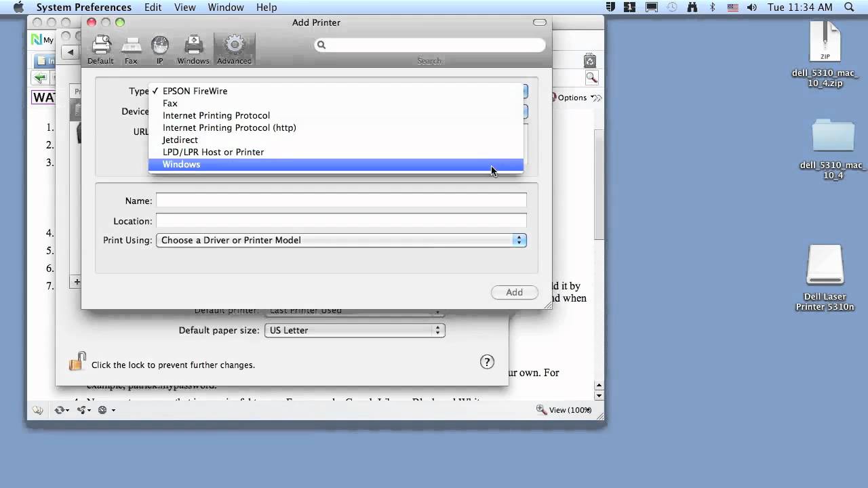868x488 pixels.
Task: Select the dell_5310_mac_10_4 folder icon
Action: coord(833,136)
